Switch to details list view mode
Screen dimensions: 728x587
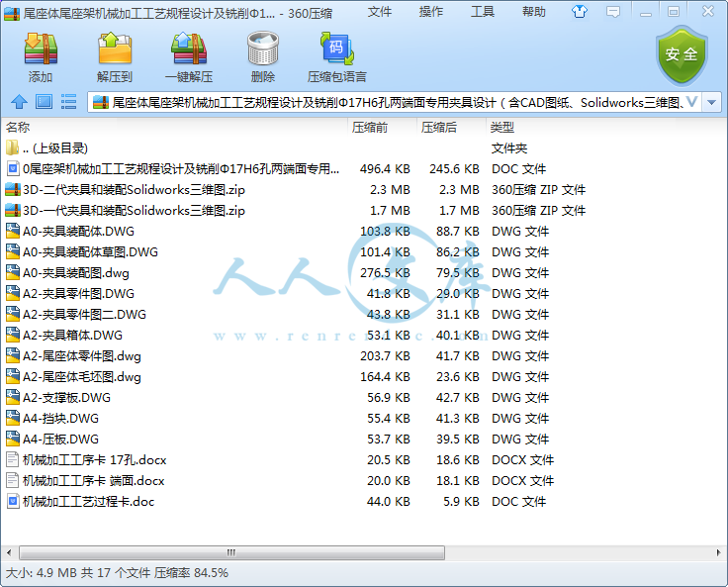68,102
